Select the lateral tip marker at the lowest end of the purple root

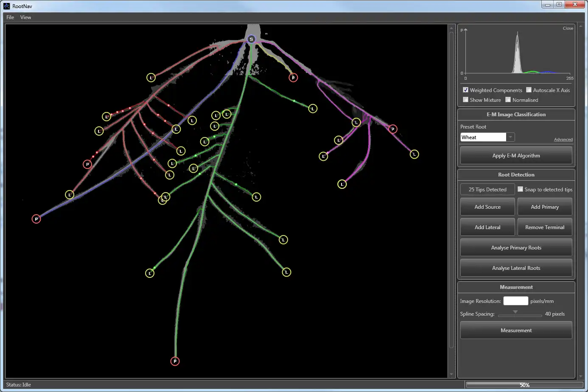coord(342,184)
